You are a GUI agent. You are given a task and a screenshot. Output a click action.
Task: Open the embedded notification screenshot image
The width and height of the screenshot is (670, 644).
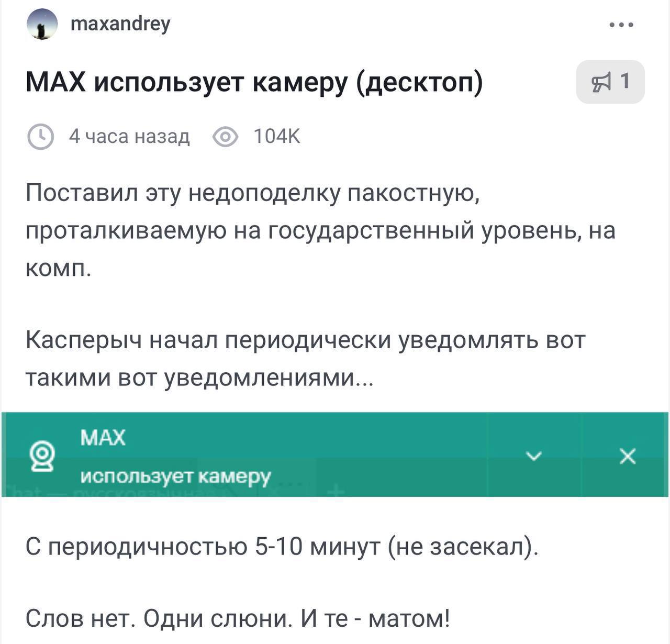pos(335,454)
